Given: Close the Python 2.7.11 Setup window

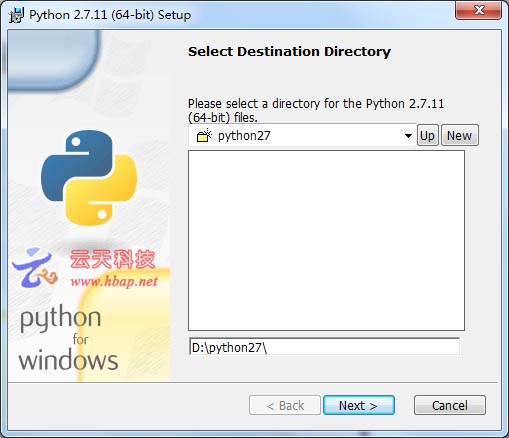Looking at the screenshot, I should pyautogui.click(x=479, y=10).
